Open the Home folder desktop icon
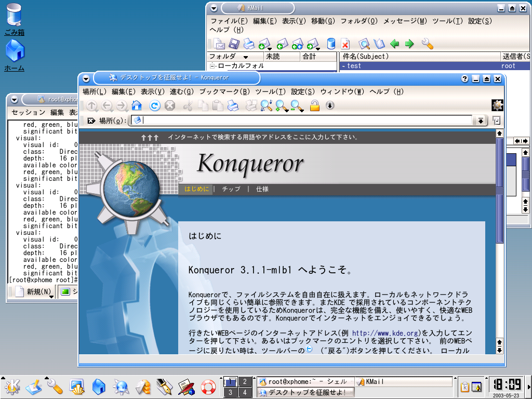Image resolution: width=532 pixels, height=399 pixels. pos(14,55)
